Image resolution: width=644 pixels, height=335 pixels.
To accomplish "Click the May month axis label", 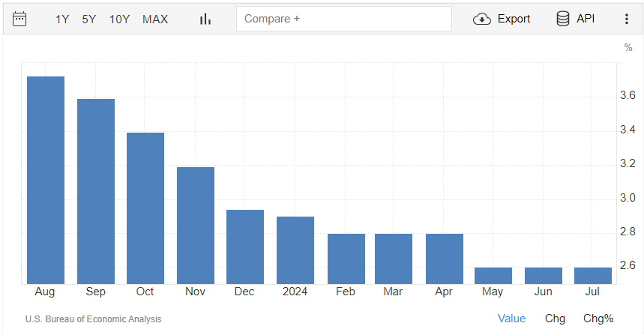I will tap(493, 292).
